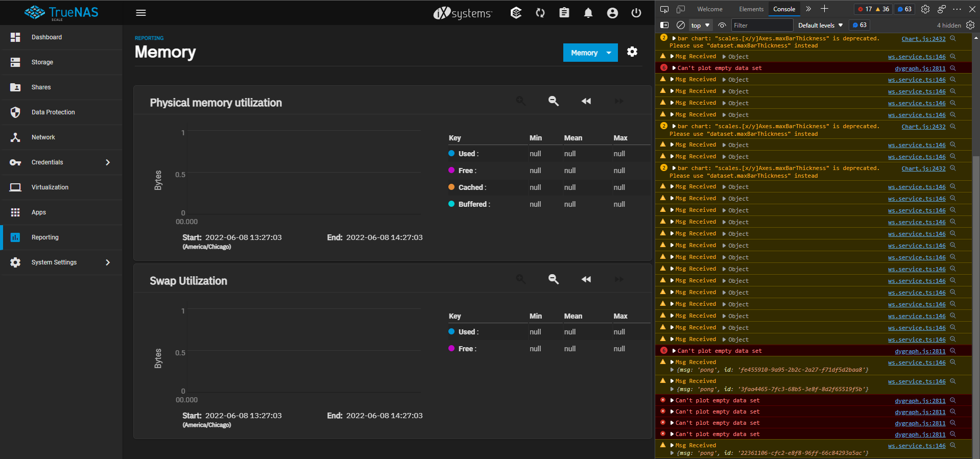The image size is (980, 459).
Task: Open Apps in the sidebar
Action: tap(62, 212)
